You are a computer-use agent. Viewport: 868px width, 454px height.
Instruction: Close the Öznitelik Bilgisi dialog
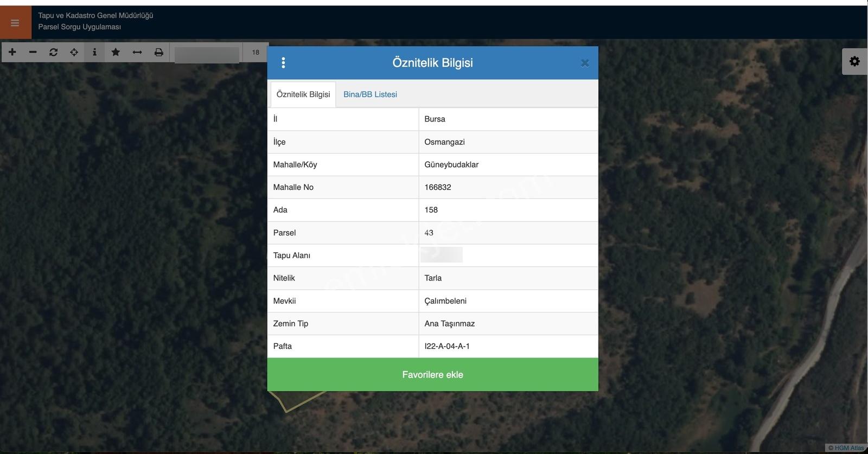coord(585,63)
